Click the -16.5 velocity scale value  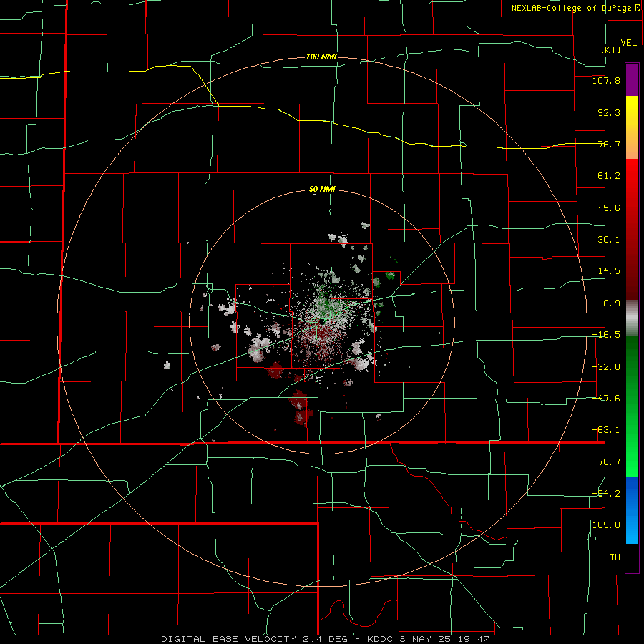click(606, 335)
